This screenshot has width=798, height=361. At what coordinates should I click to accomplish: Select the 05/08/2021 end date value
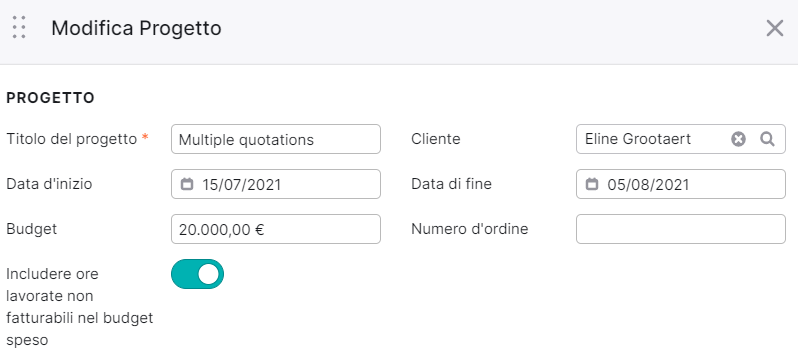648,184
